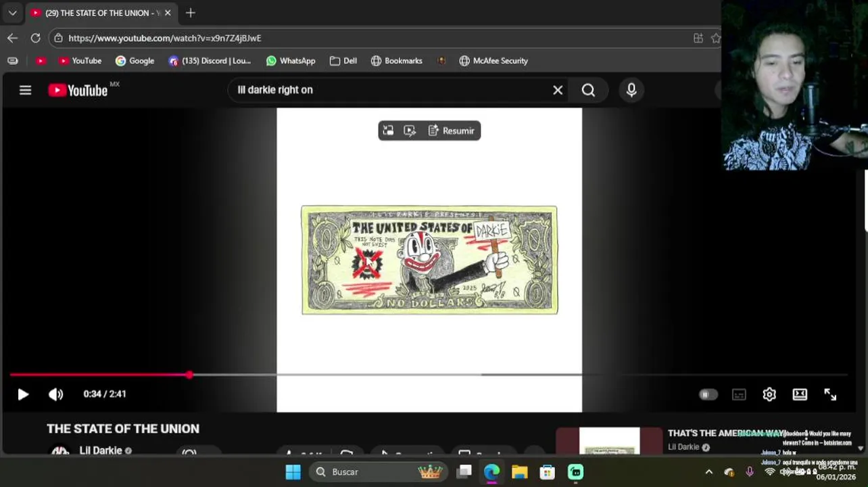Start voice search with the microphone
Viewport: 868px width, 487px height.
click(x=631, y=90)
